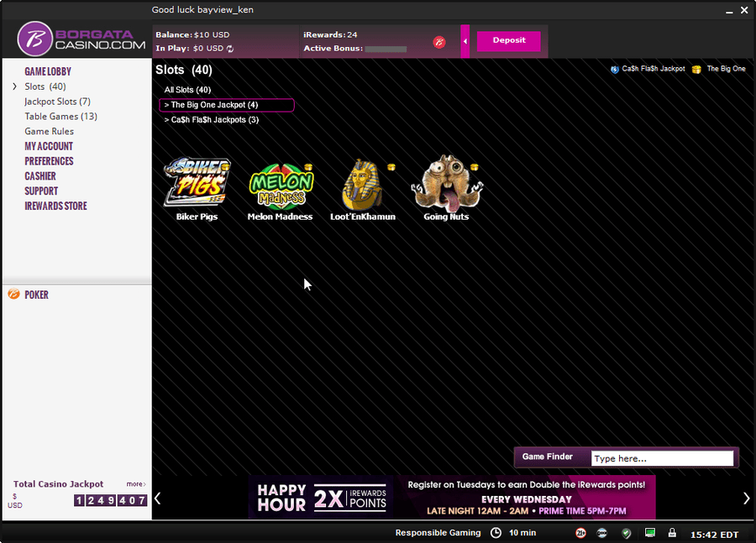
Task: Open Table Games (13) category
Action: [60, 117]
